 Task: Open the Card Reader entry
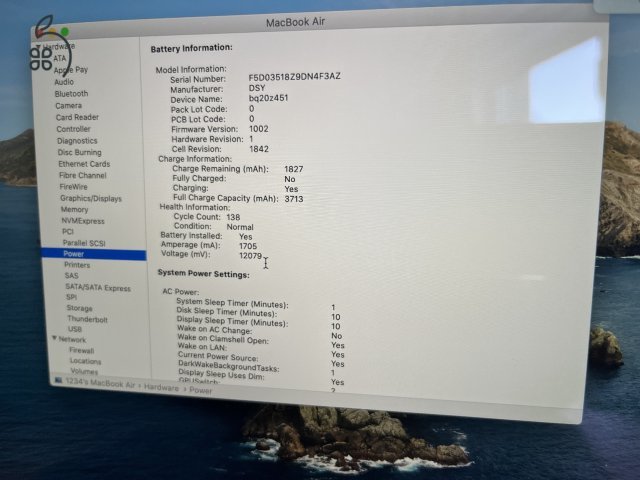point(77,118)
